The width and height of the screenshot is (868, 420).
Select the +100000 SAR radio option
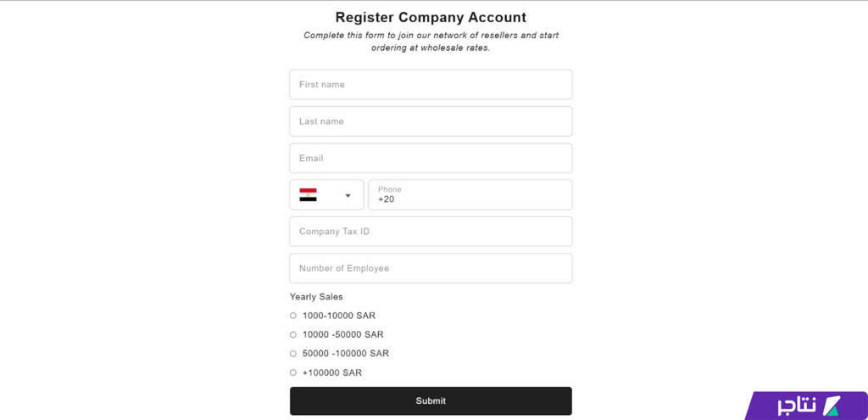click(293, 373)
